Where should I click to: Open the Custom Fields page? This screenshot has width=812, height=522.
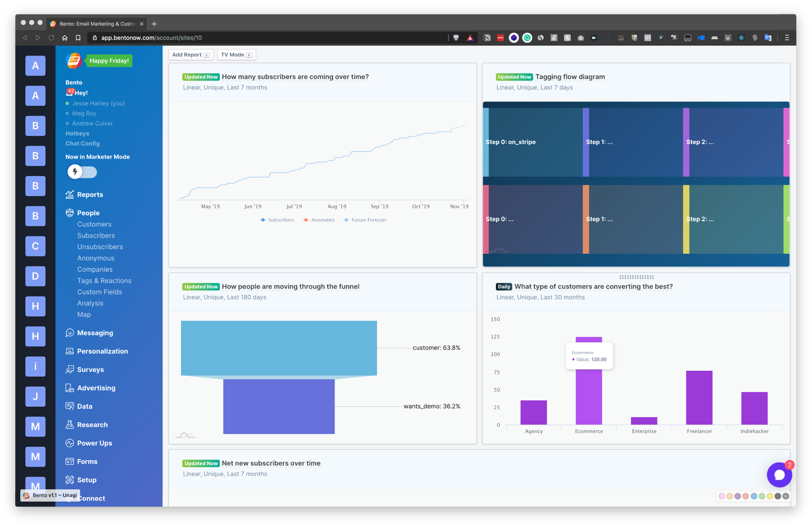pyautogui.click(x=100, y=292)
